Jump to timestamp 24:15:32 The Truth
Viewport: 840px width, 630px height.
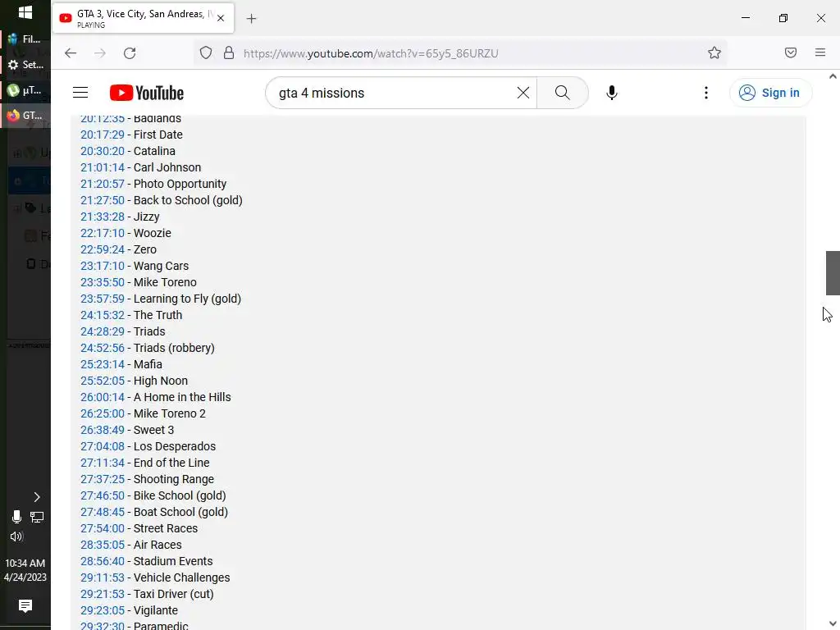[103, 315]
